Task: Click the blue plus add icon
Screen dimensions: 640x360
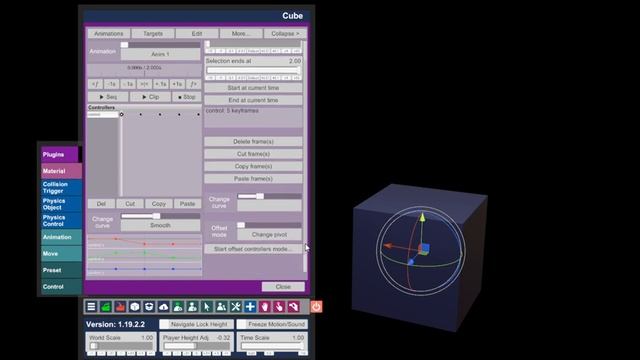Action: 250,307
